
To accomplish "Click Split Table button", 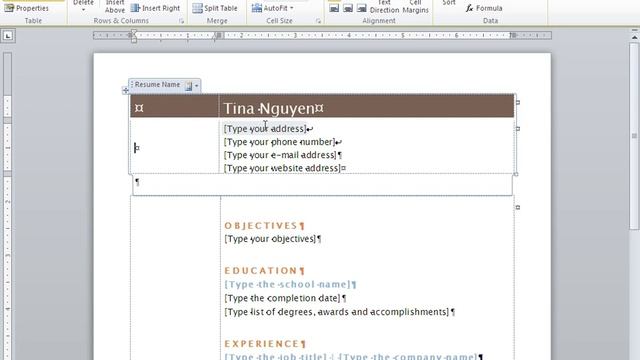I will pyautogui.click(x=215, y=8).
